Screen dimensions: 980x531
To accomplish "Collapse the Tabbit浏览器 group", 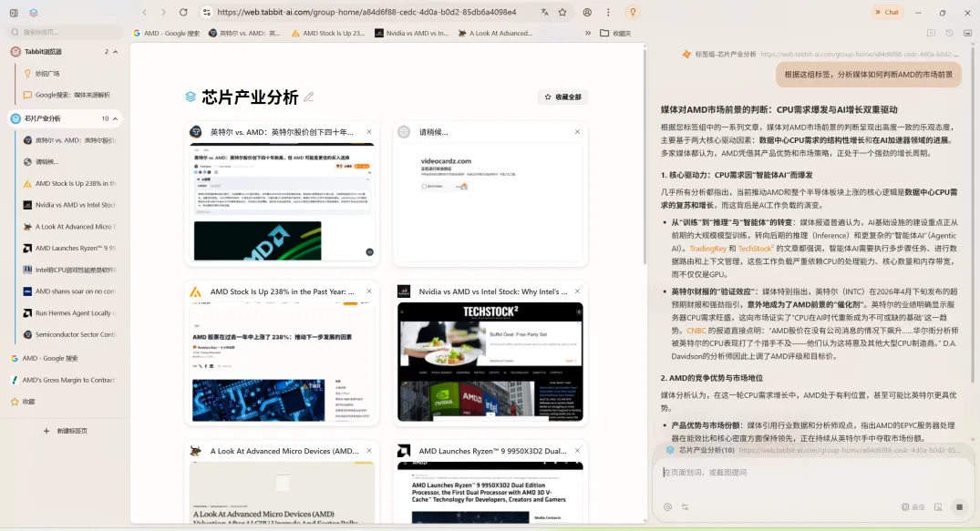I will coord(115,52).
